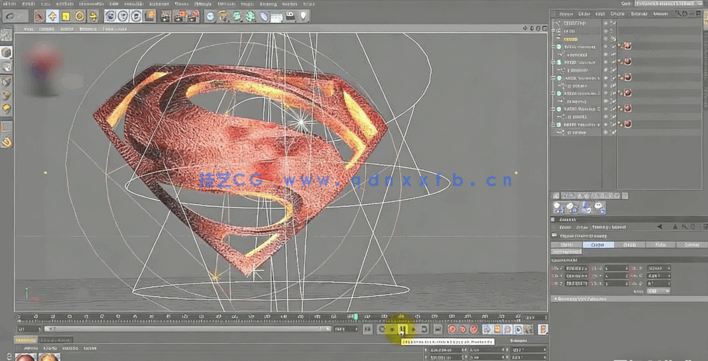Render the active view
This screenshot has height=361, width=708.
coord(166,17)
